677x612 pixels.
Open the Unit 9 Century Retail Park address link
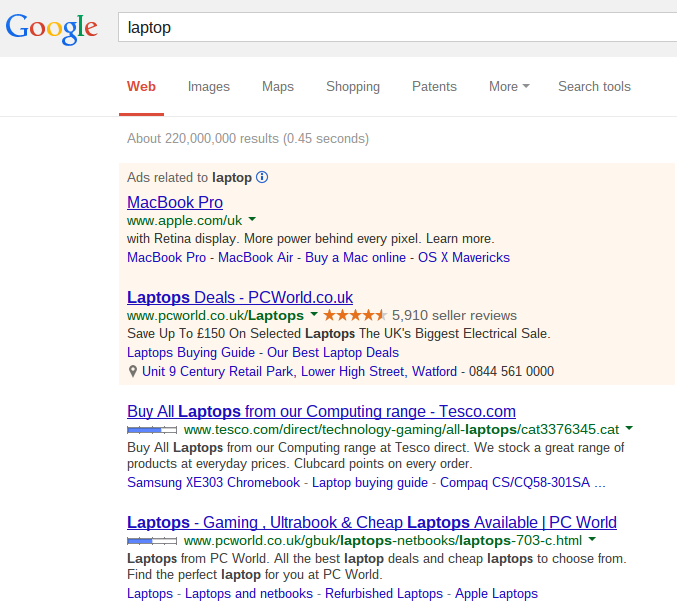click(299, 371)
